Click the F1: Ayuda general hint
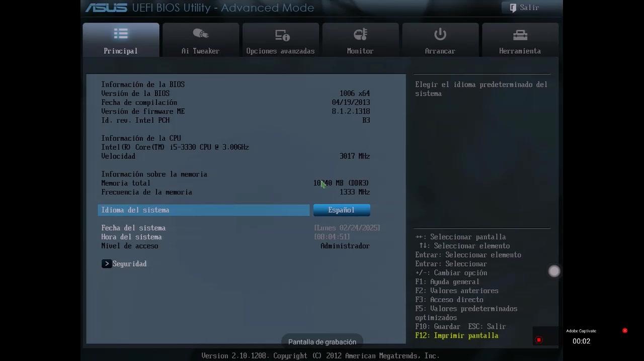Image resolution: width=644 pixels, height=361 pixels. point(447,282)
